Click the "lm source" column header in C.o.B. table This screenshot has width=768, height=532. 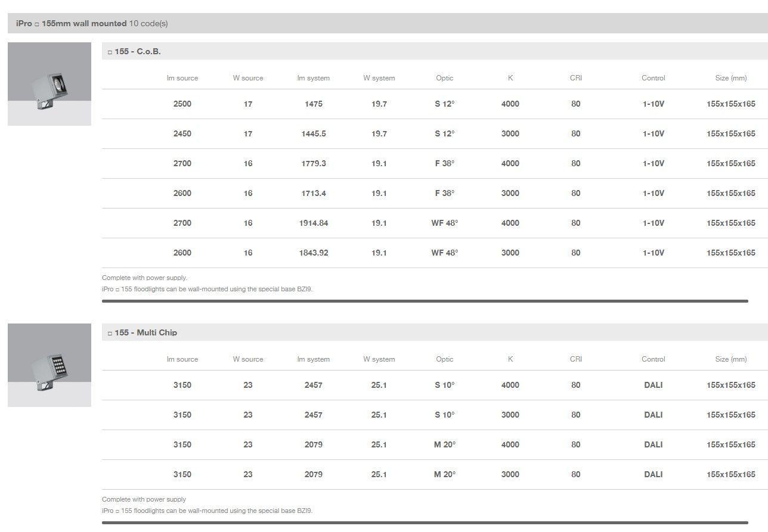[182, 78]
